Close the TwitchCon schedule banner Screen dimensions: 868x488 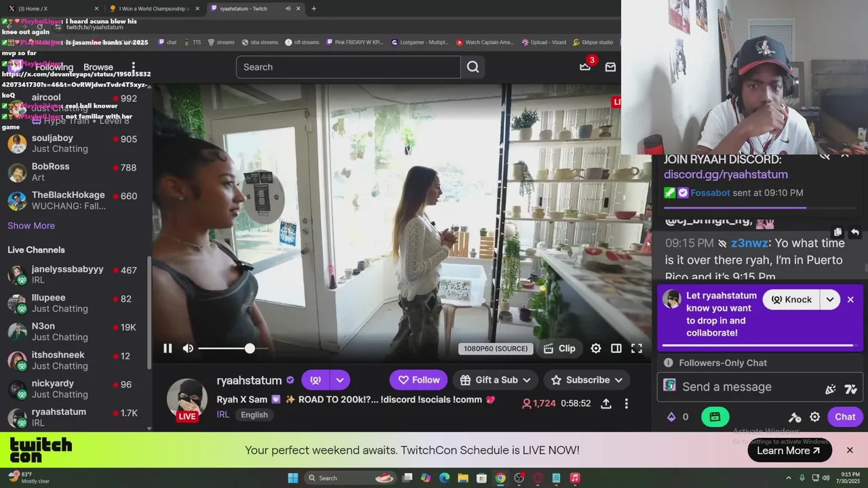(x=850, y=450)
